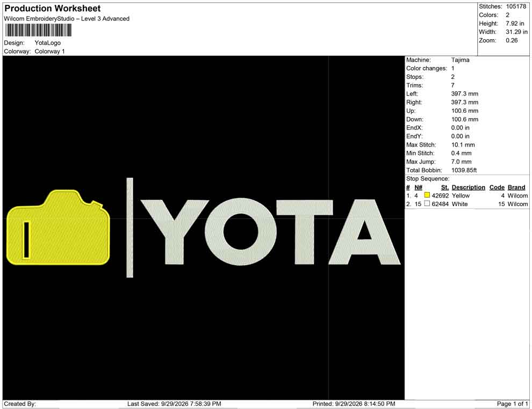The image size is (532, 409).
Task: Click the Width value '31.29 in'
Action: click(x=517, y=32)
